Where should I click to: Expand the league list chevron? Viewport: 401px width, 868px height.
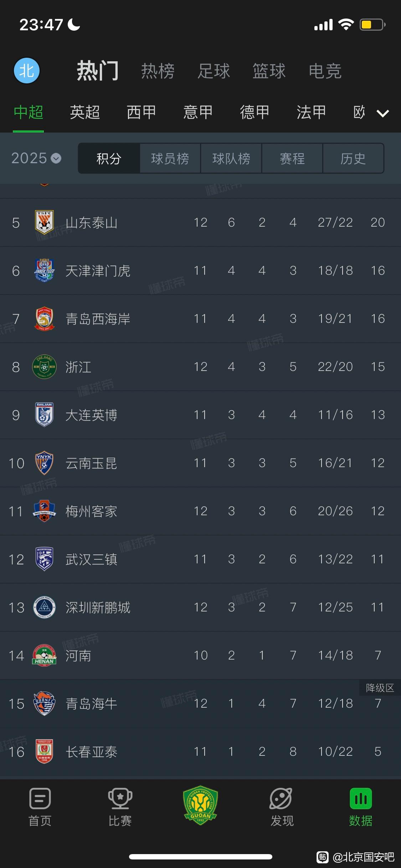click(383, 113)
